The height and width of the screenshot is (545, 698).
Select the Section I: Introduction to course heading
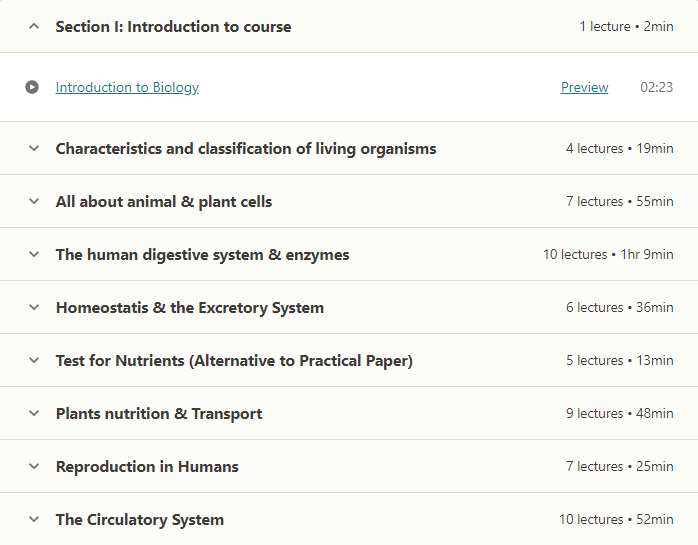[x=173, y=27]
